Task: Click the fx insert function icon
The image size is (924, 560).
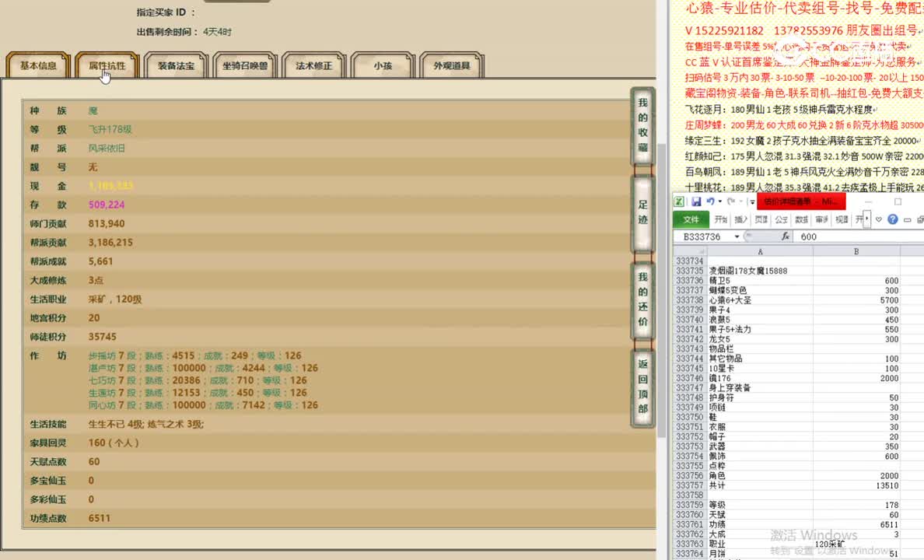Action: (x=786, y=236)
